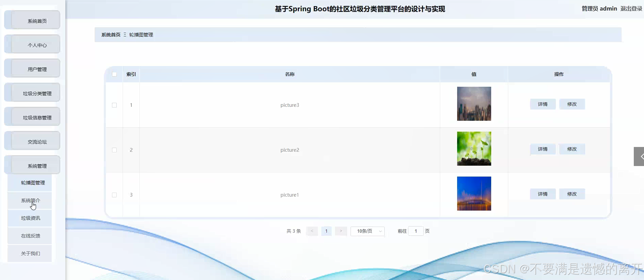
Task: Open the picture1 blue bridge thumbnail
Action: click(x=474, y=194)
